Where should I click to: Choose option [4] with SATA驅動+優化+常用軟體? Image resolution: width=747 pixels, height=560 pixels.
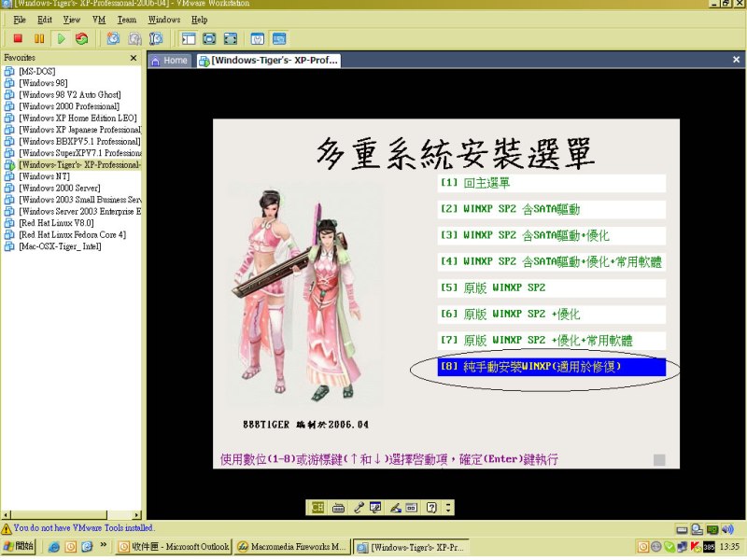tap(551, 261)
